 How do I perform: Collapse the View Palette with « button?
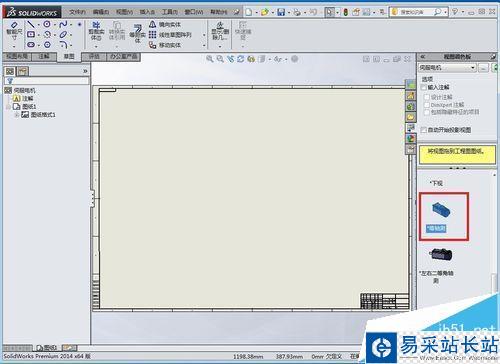click(x=423, y=57)
